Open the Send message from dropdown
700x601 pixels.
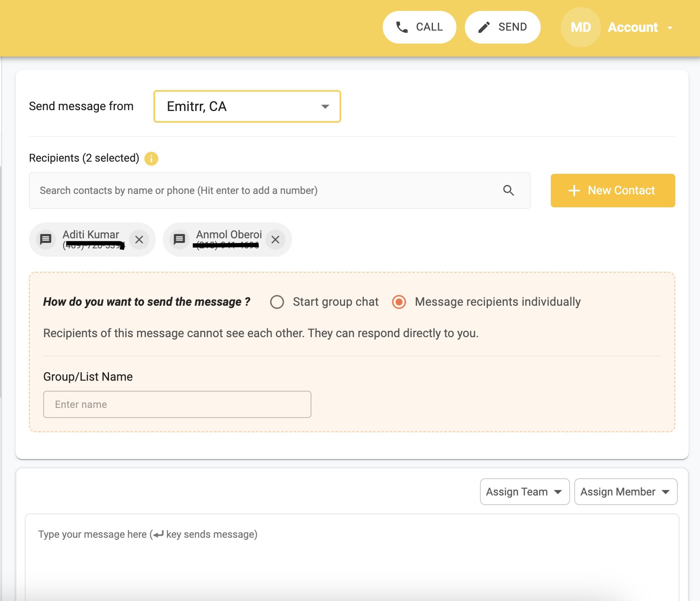247,106
